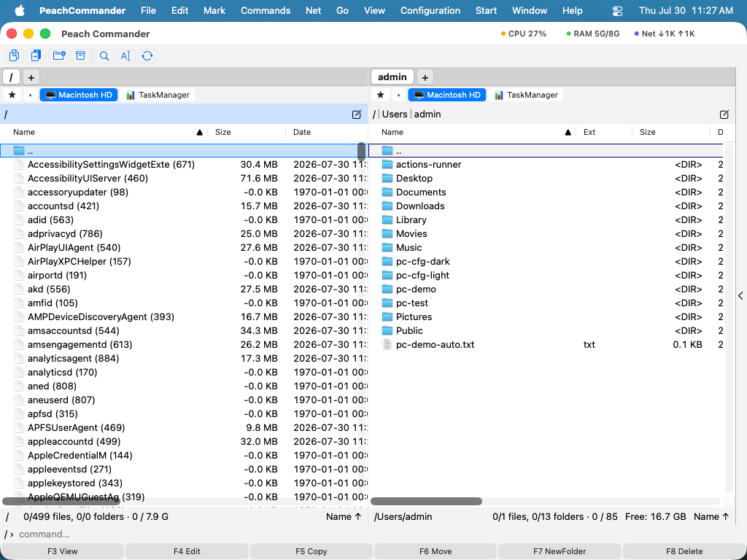Open the Mark menu

pos(214,10)
